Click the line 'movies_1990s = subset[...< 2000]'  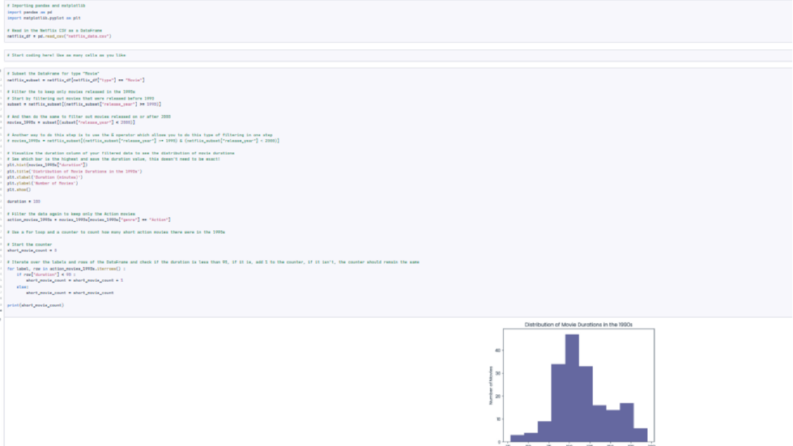click(x=71, y=122)
